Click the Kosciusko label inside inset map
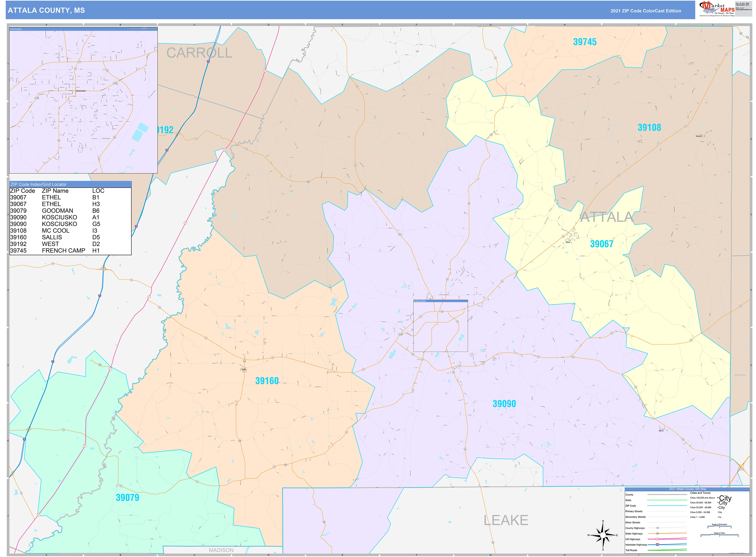756x557 pixels. (81, 91)
